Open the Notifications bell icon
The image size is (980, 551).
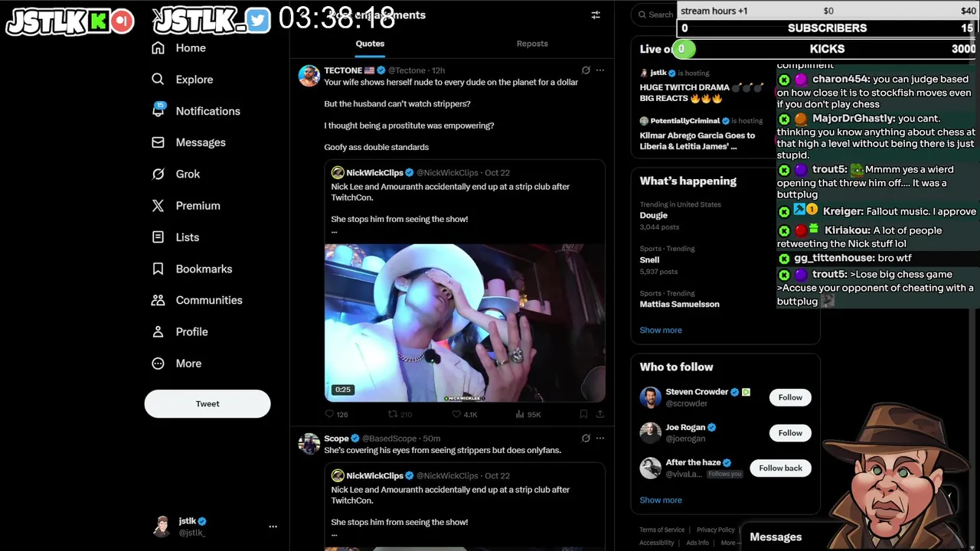click(x=158, y=110)
